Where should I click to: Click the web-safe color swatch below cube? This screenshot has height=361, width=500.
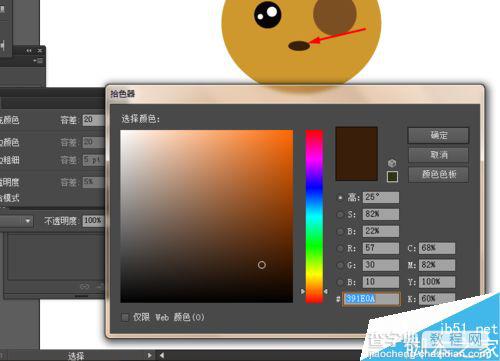coord(392,177)
